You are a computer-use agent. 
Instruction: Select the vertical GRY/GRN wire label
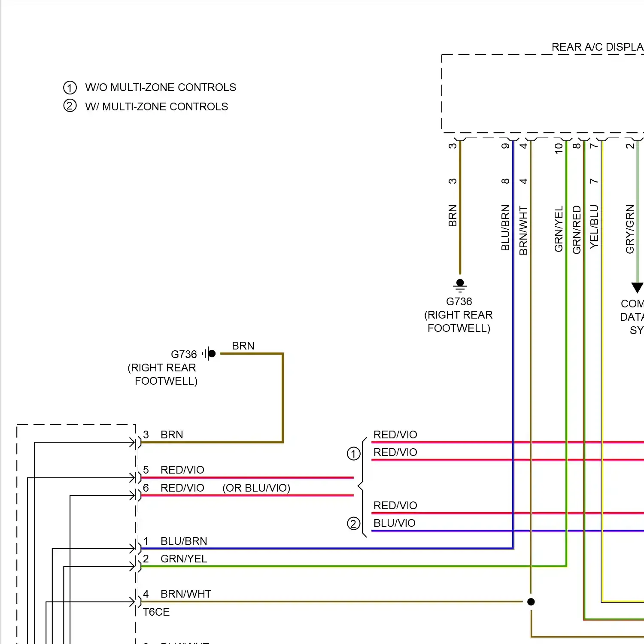tap(630, 229)
